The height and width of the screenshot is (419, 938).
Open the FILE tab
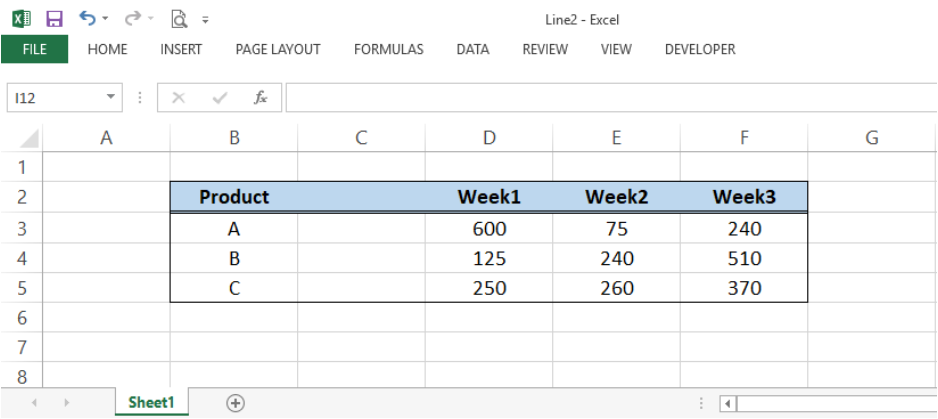(x=35, y=49)
